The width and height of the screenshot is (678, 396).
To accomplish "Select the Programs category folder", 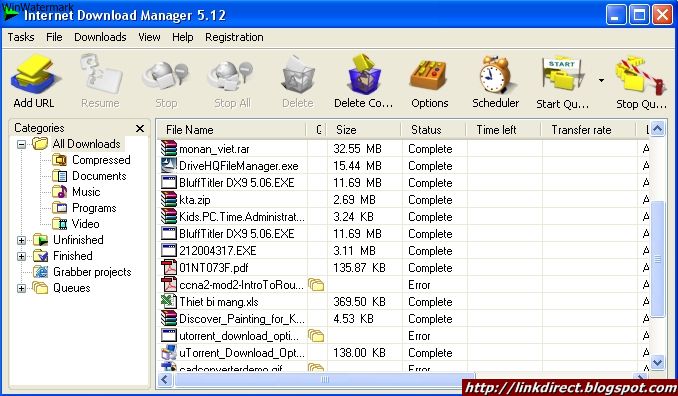I will (x=94, y=208).
